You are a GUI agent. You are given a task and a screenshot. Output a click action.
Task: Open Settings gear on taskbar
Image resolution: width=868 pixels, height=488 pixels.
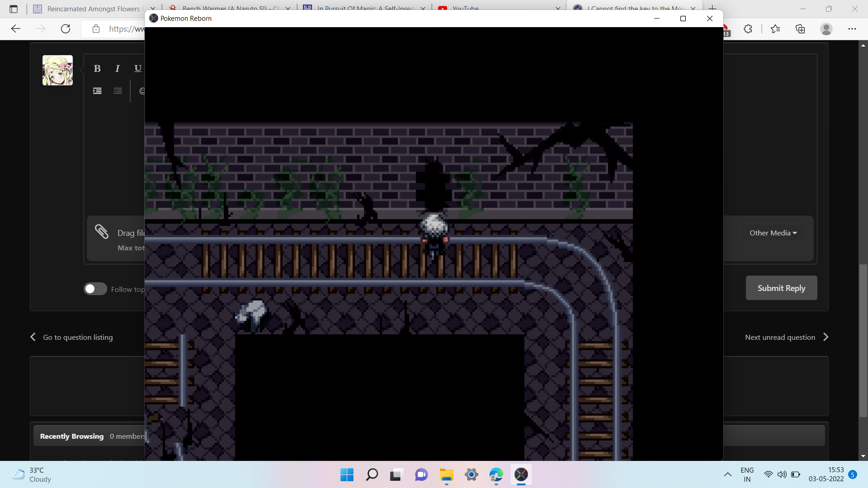472,475
